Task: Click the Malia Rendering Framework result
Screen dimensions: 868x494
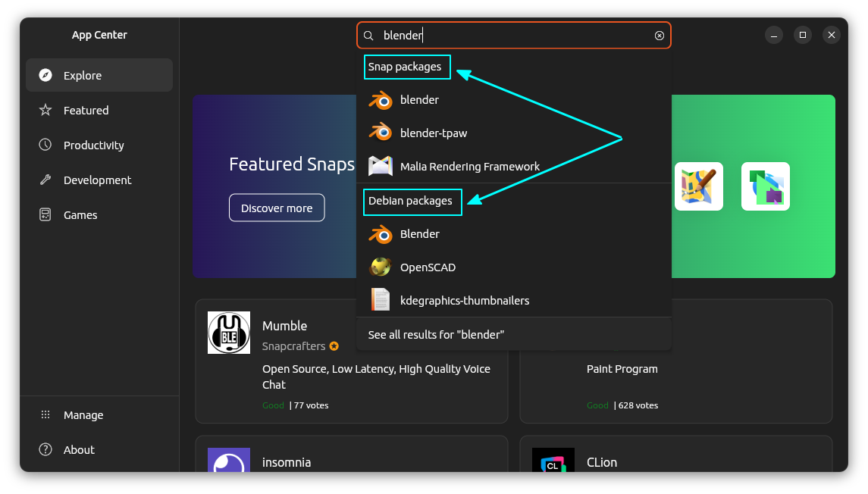Action: coord(469,166)
